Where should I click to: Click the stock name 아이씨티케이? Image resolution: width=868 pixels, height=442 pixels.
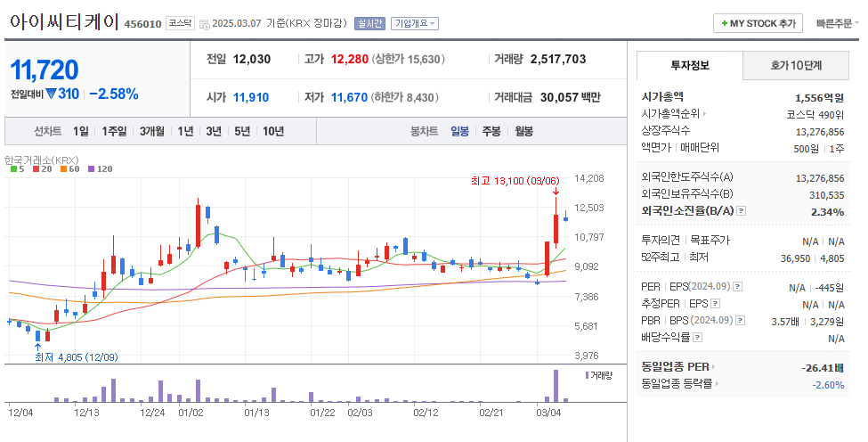[x=65, y=22]
